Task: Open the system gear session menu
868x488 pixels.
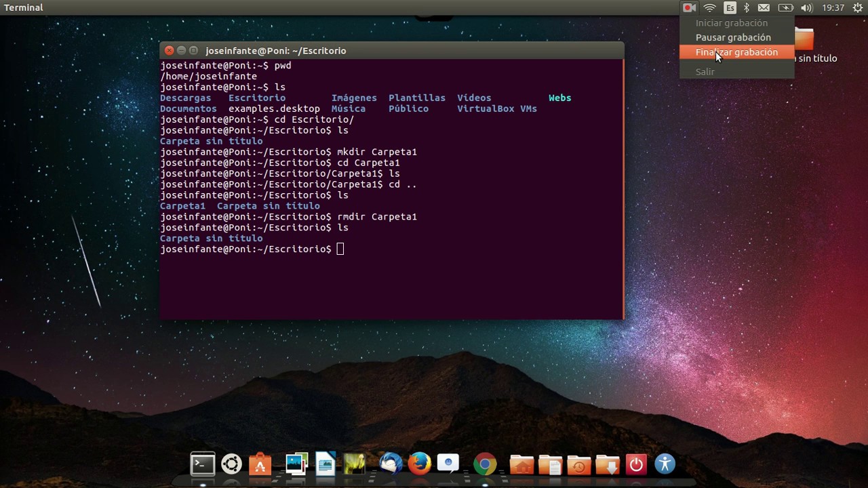Action: click(x=857, y=7)
